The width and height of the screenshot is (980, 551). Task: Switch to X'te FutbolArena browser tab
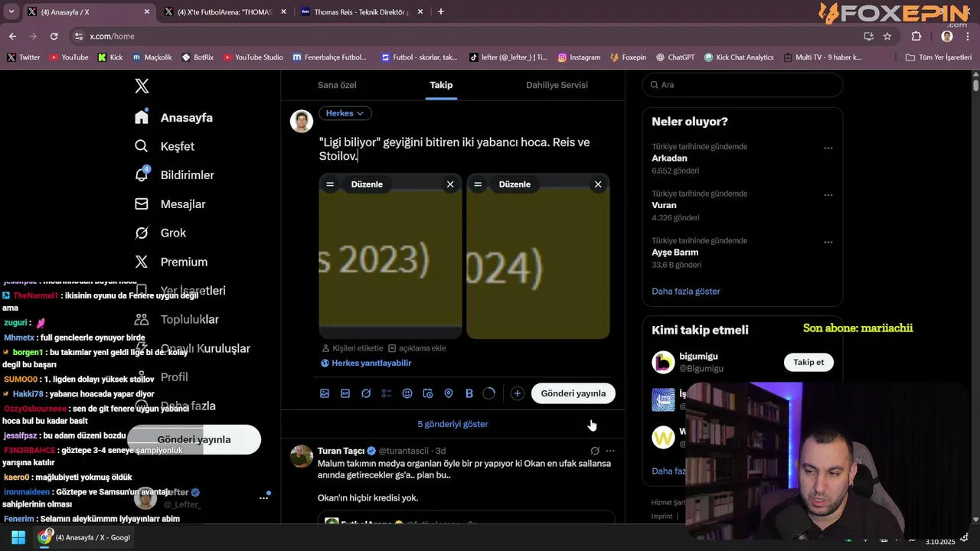[224, 11]
